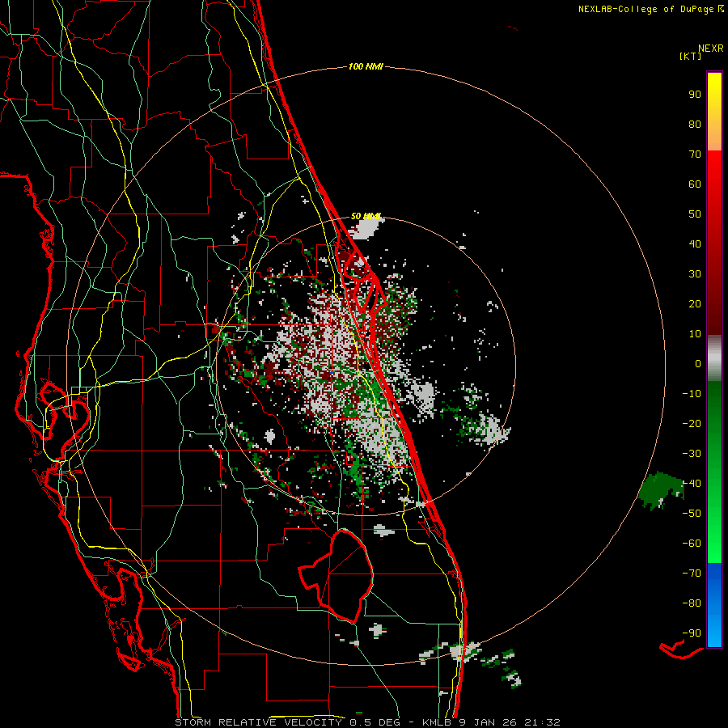The width and height of the screenshot is (728, 728).
Task: Click the positive 30 scale value
Action: (x=695, y=274)
